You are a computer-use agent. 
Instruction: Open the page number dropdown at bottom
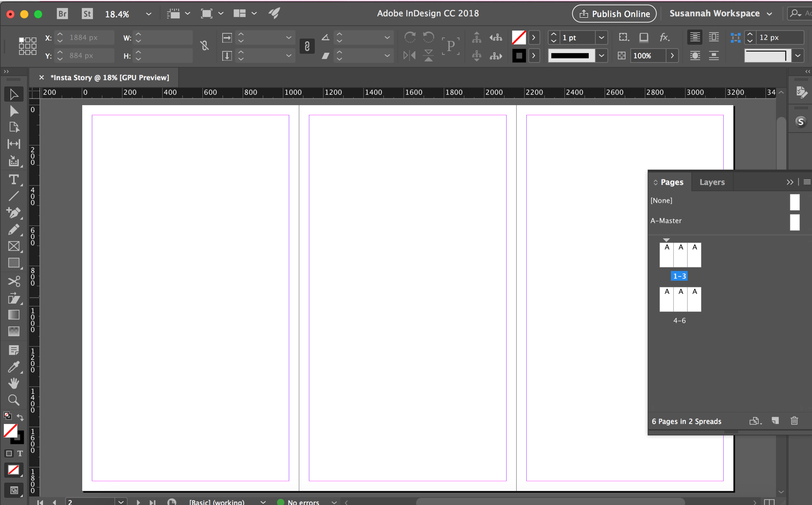121,502
